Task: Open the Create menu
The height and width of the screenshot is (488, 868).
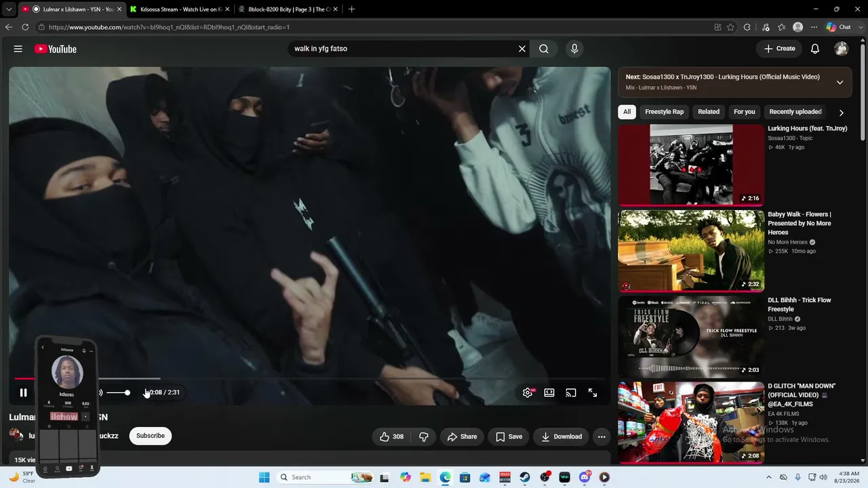Action: click(779, 49)
